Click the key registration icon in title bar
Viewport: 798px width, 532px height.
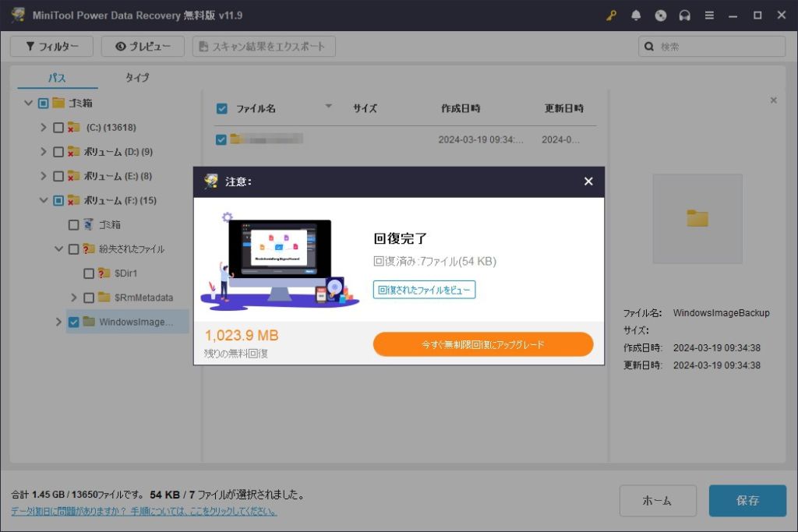(x=611, y=16)
